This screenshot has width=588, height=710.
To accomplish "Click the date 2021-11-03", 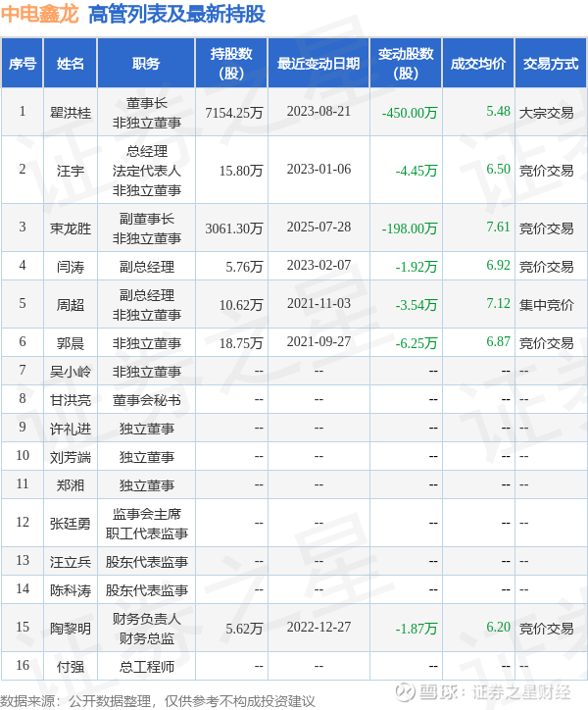I will click(318, 303).
